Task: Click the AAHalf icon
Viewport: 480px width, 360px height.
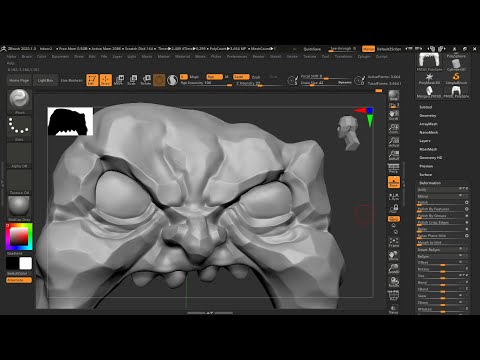Action: point(394,156)
